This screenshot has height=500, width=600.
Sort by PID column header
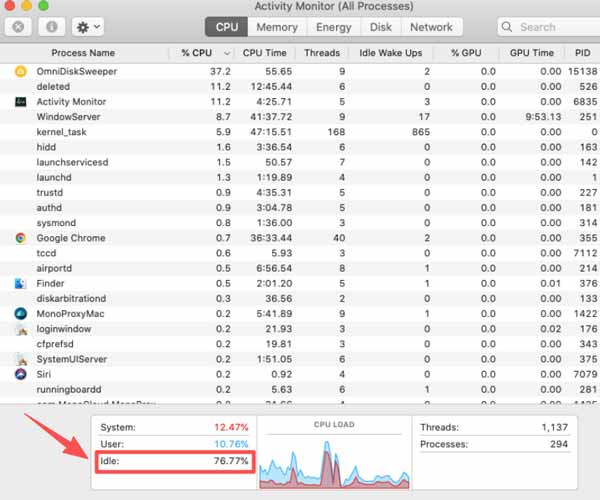[582, 53]
